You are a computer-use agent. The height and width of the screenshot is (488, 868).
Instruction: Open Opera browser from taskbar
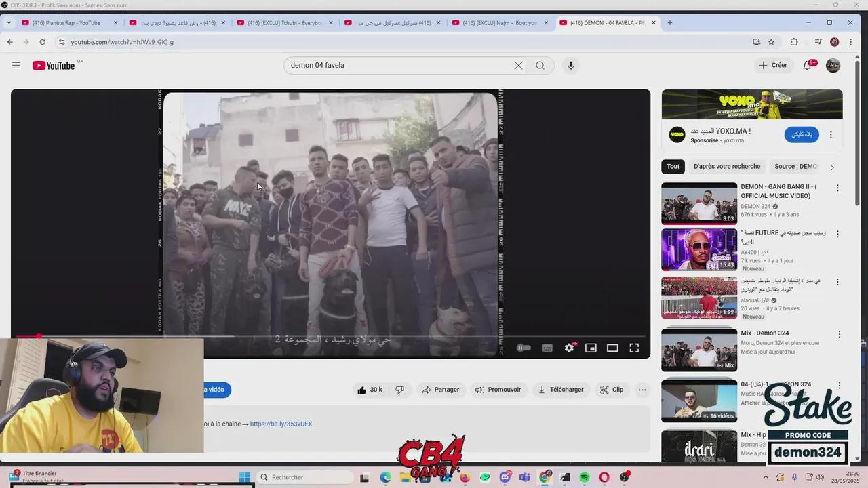pyautogui.click(x=604, y=478)
